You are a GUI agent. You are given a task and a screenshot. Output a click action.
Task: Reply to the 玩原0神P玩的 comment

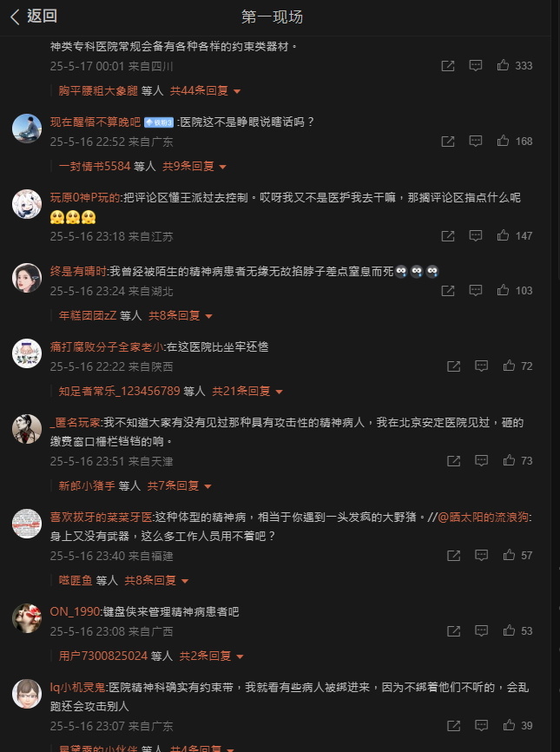pyautogui.click(x=475, y=235)
